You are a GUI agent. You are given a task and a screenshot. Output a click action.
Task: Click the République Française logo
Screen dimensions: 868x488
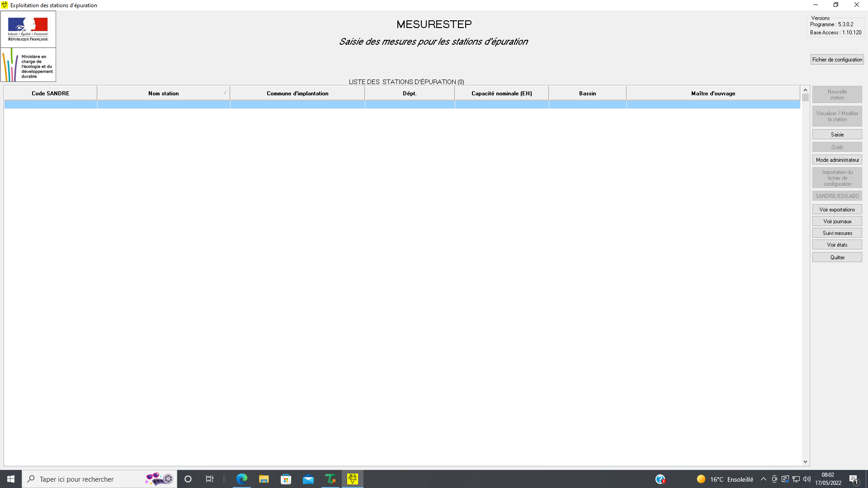tap(28, 29)
